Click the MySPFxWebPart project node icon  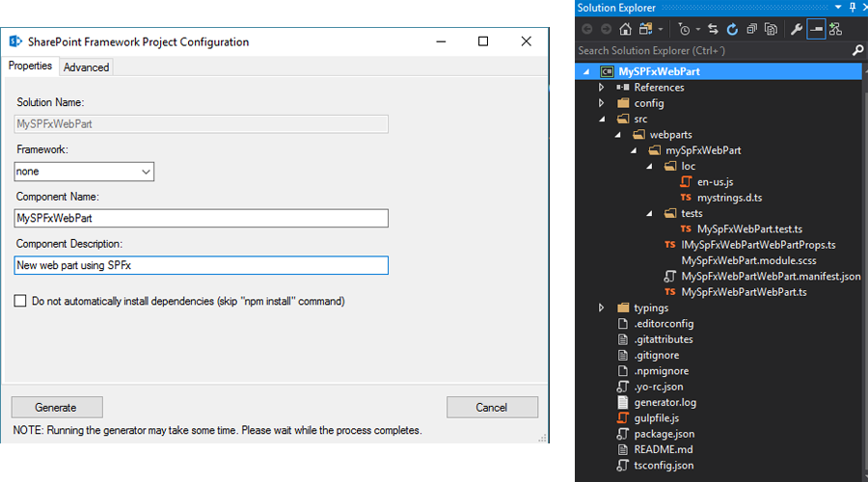608,71
